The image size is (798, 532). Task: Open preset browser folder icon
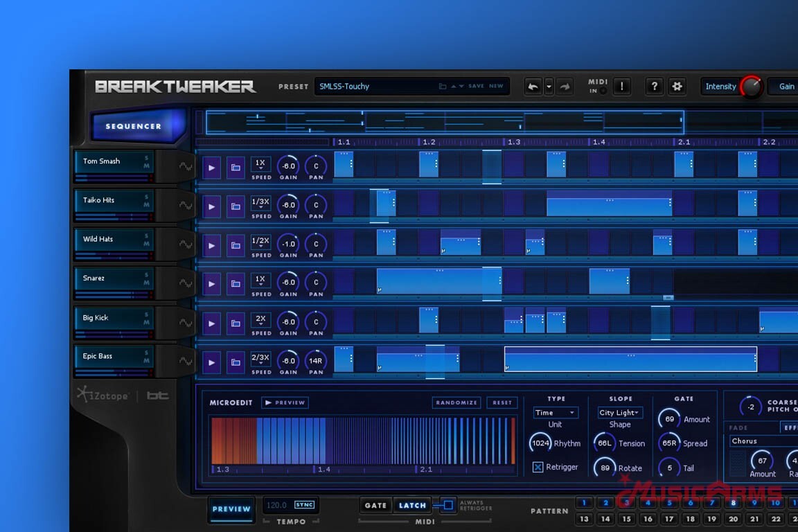pyautogui.click(x=443, y=87)
